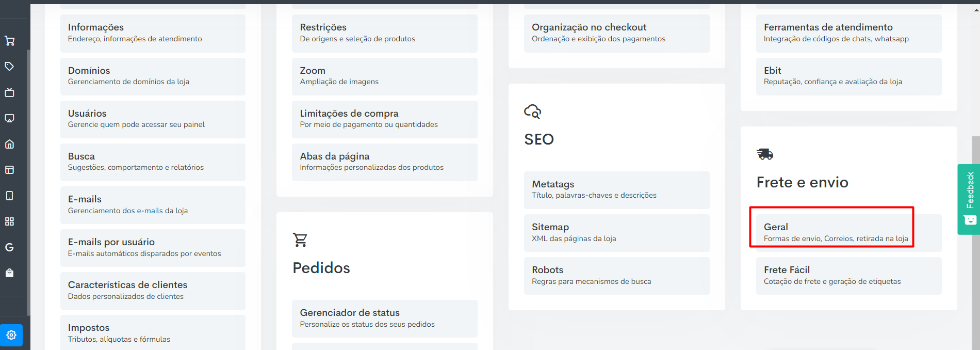Click the shopping bag sidebar icon
Viewport: 980px width, 350px height.
click(x=9, y=273)
